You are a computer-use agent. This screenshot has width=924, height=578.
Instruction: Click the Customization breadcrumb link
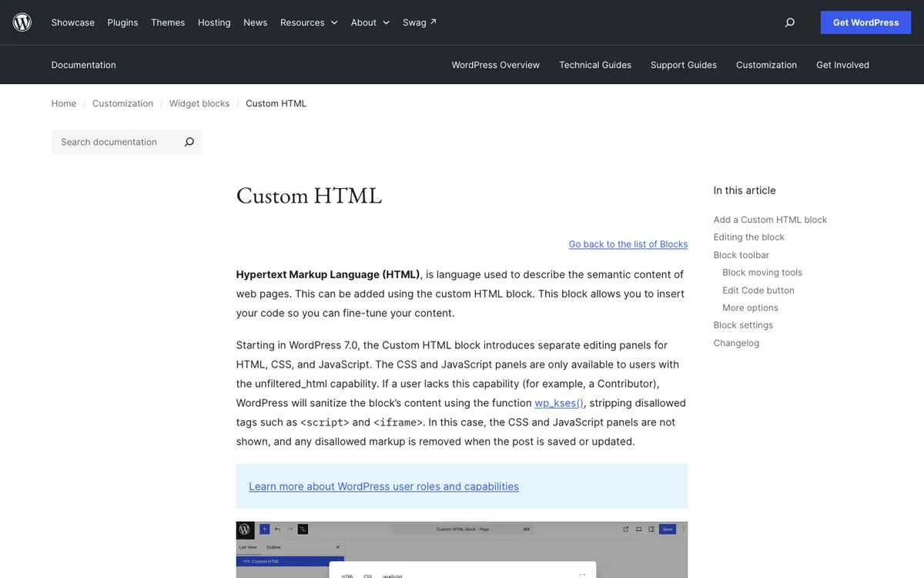pyautogui.click(x=122, y=103)
